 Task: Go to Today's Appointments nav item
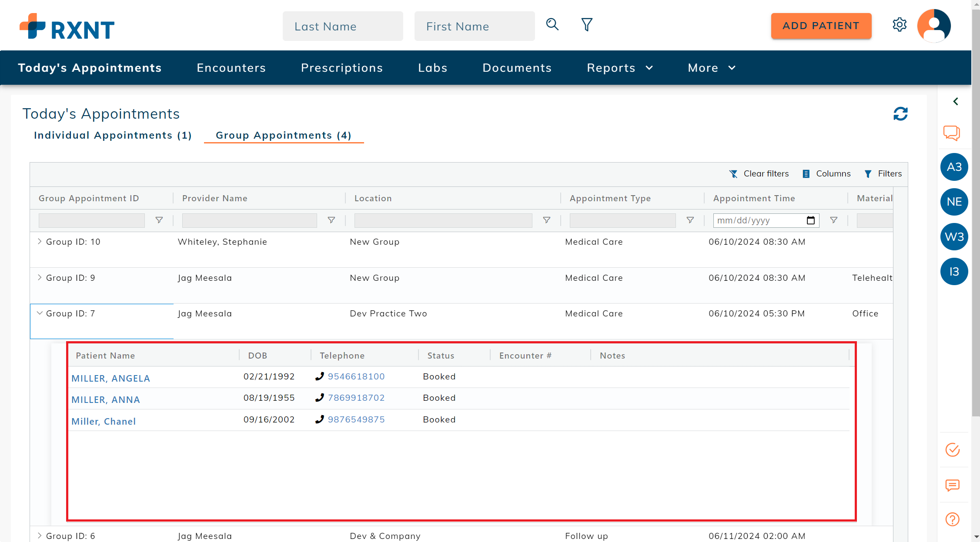tap(90, 68)
